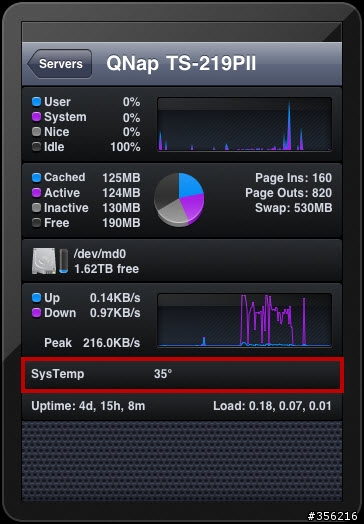The image size is (364, 524).
Task: Select the 35° temperature reading
Action: point(163,374)
